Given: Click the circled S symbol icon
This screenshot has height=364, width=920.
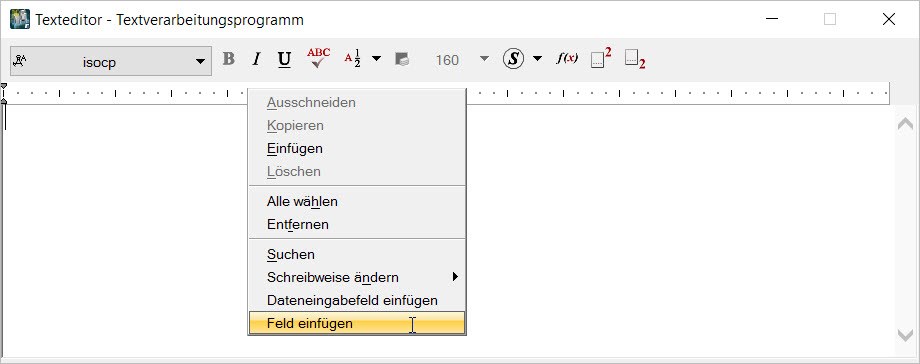Looking at the screenshot, I should click(513, 59).
